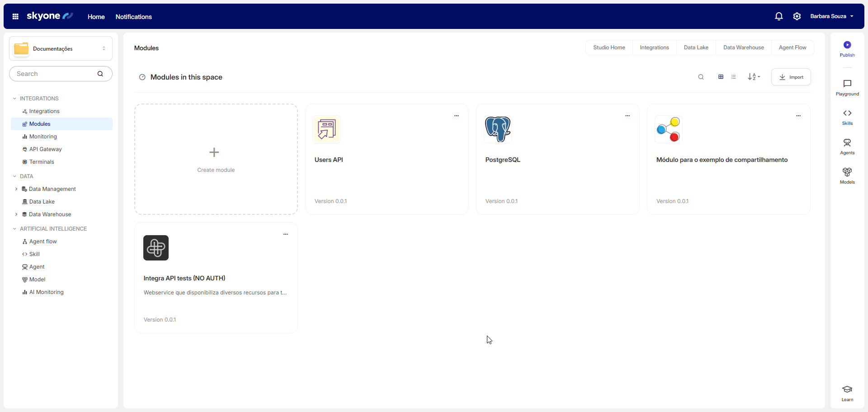Viewport: 868px width, 412px height.
Task: Click the Import button
Action: point(791,77)
